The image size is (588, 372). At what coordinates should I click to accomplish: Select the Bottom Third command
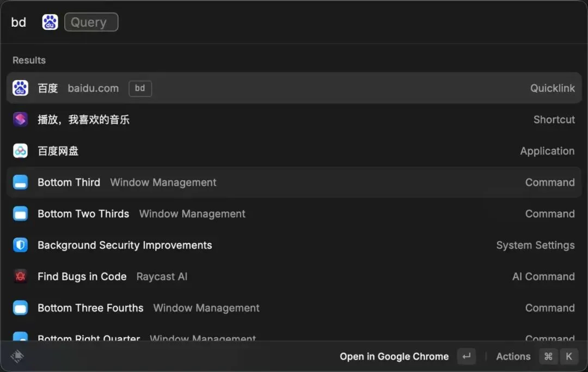click(294, 182)
